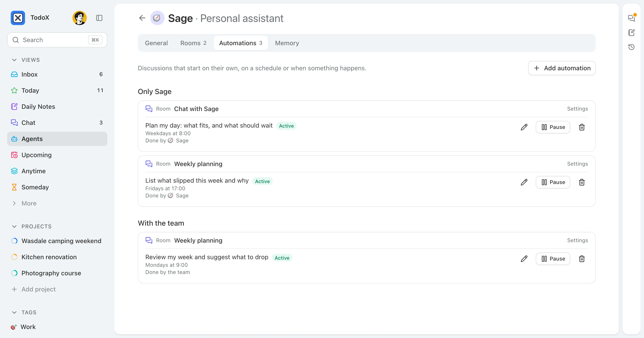
Task: Open Settings for team Weekly planning room
Action: [577, 240]
